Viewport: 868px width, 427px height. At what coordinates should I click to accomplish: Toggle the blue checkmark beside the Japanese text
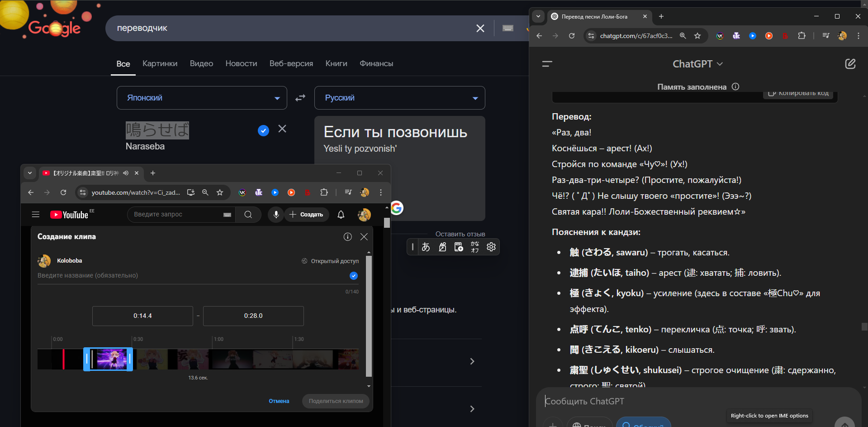pyautogui.click(x=263, y=131)
